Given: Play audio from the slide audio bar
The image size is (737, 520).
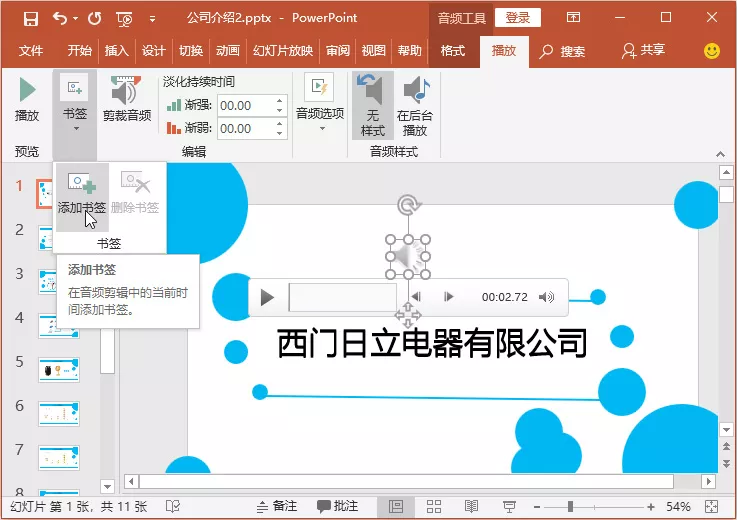Looking at the screenshot, I should tap(267, 297).
